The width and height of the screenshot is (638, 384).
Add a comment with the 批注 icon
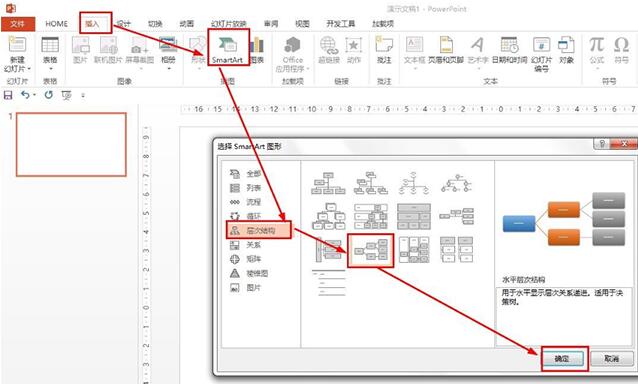(384, 50)
